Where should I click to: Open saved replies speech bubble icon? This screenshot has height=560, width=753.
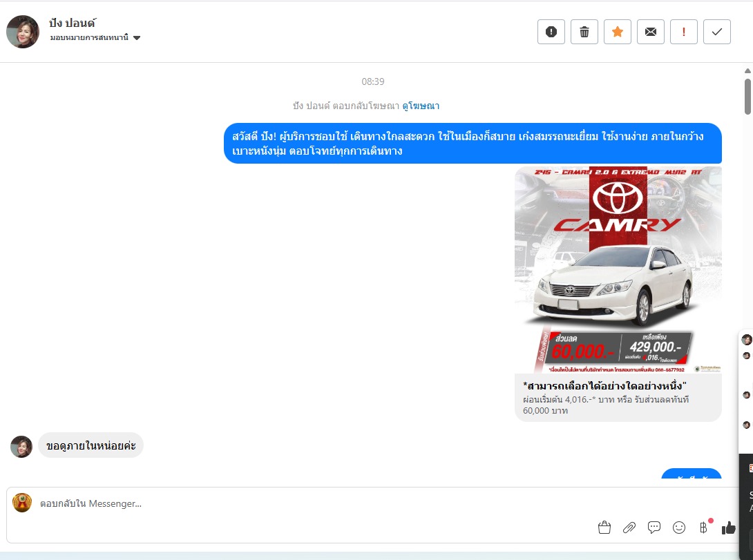[654, 528]
